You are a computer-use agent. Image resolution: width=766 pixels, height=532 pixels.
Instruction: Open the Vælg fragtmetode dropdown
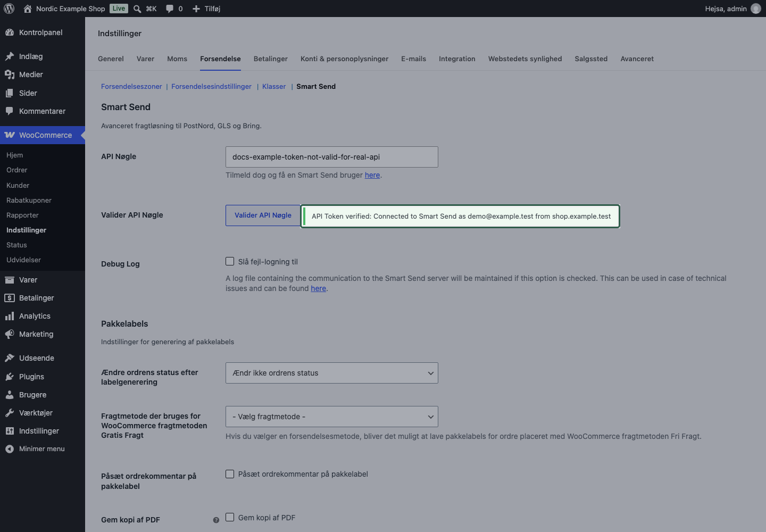click(x=332, y=417)
